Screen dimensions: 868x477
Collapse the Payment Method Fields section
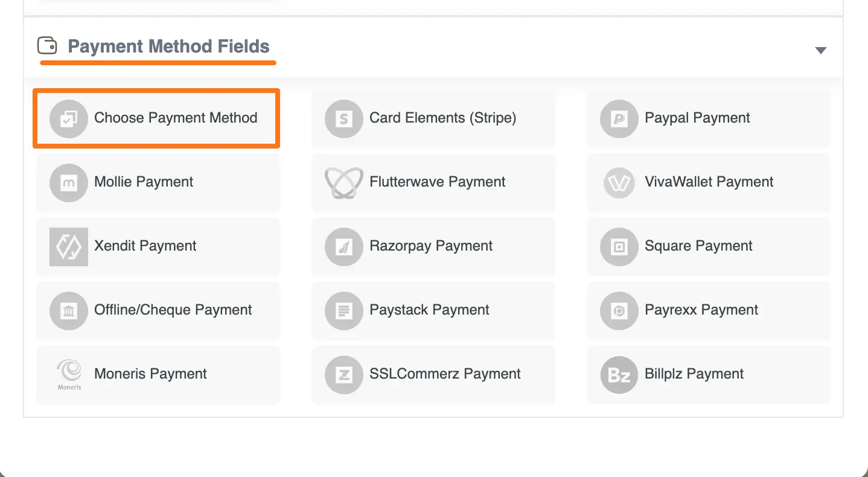[820, 50]
